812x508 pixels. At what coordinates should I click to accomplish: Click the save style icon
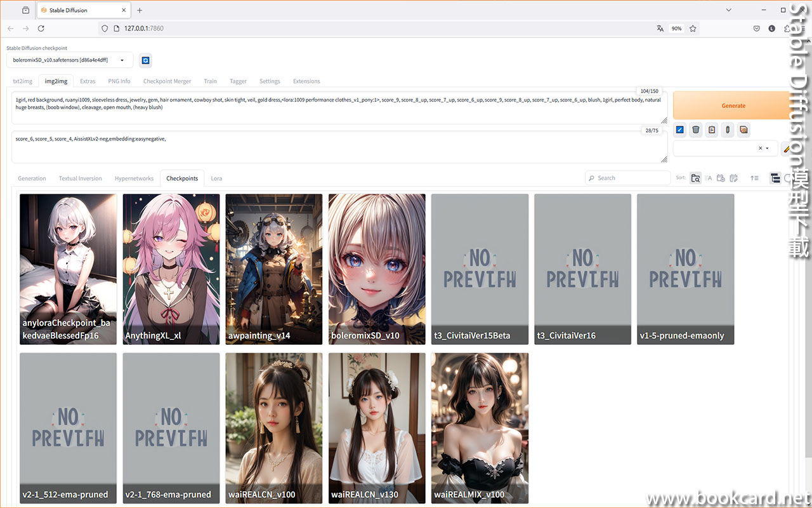pyautogui.click(x=728, y=130)
